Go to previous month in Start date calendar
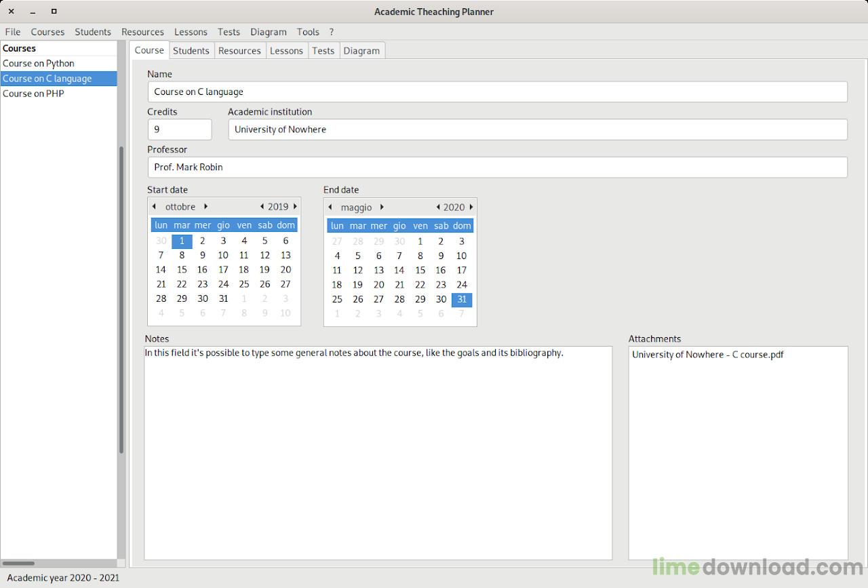Image resolution: width=868 pixels, height=588 pixels. 154,206
